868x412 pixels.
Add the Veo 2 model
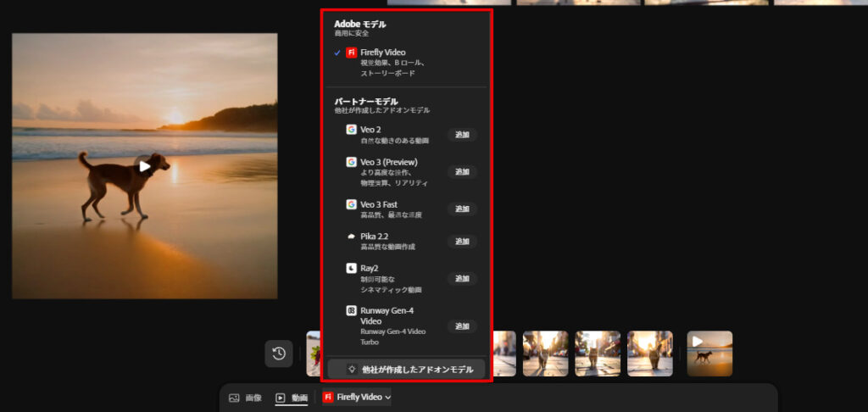[x=462, y=135]
